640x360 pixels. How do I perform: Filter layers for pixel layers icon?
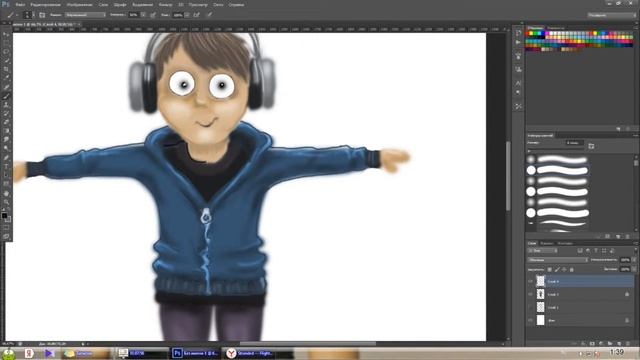point(580,251)
